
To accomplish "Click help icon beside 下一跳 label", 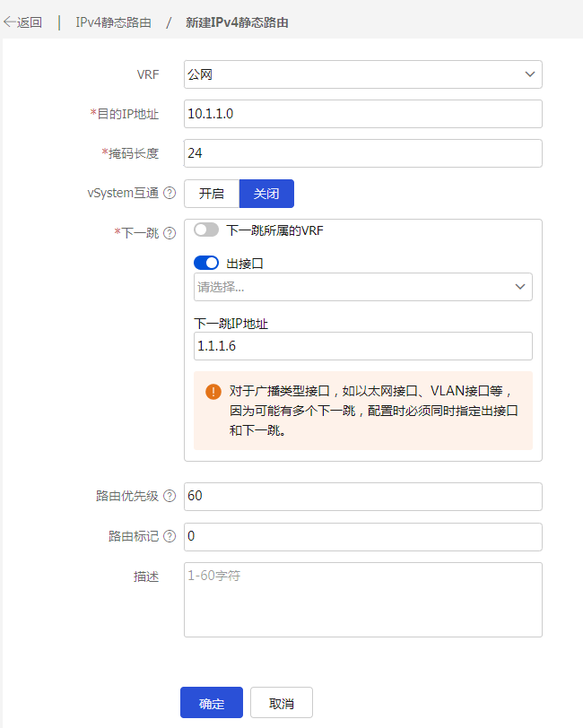I will (170, 233).
